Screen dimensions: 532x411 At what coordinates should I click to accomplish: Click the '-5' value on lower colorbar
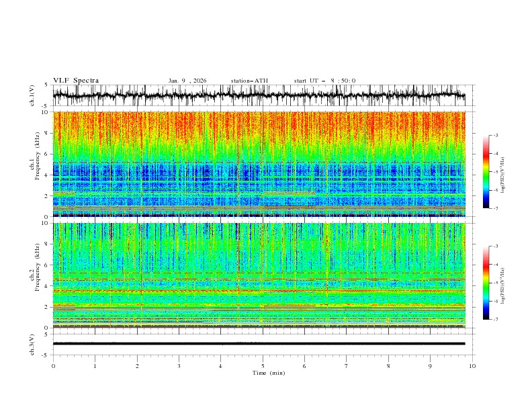(x=495, y=283)
